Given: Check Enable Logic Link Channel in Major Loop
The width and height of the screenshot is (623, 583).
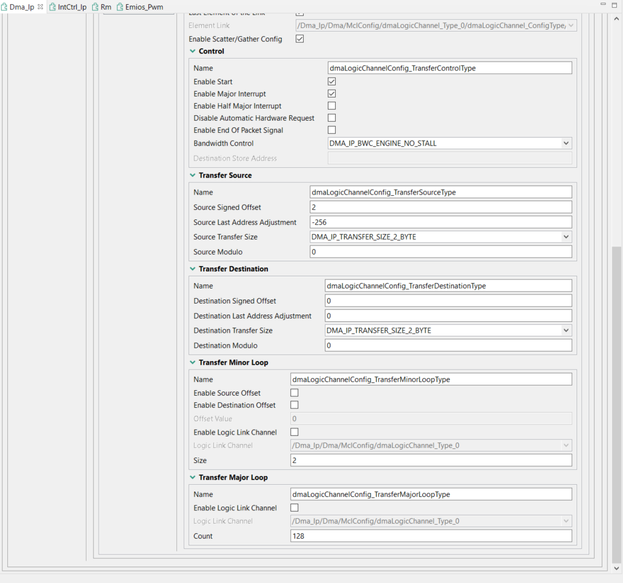Looking at the screenshot, I should point(294,508).
